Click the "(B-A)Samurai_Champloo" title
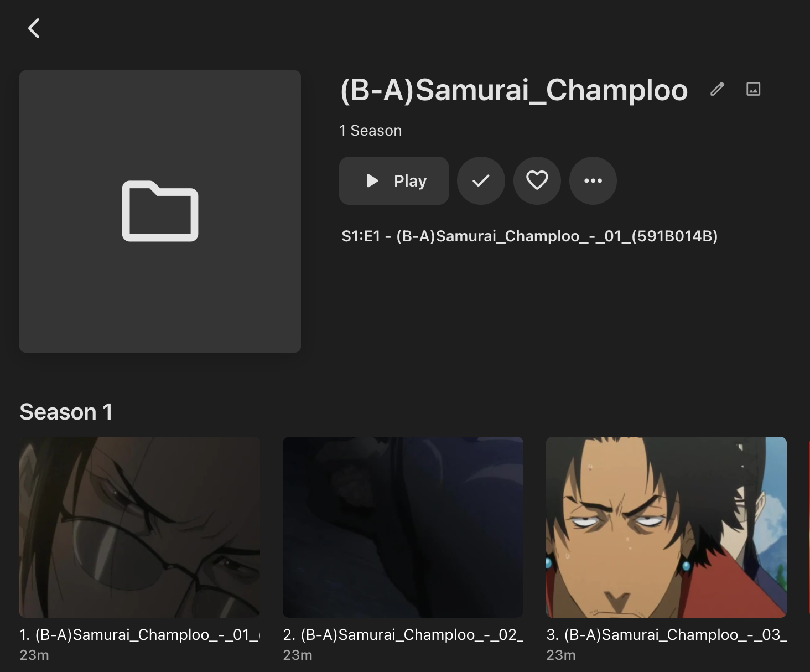 (514, 90)
